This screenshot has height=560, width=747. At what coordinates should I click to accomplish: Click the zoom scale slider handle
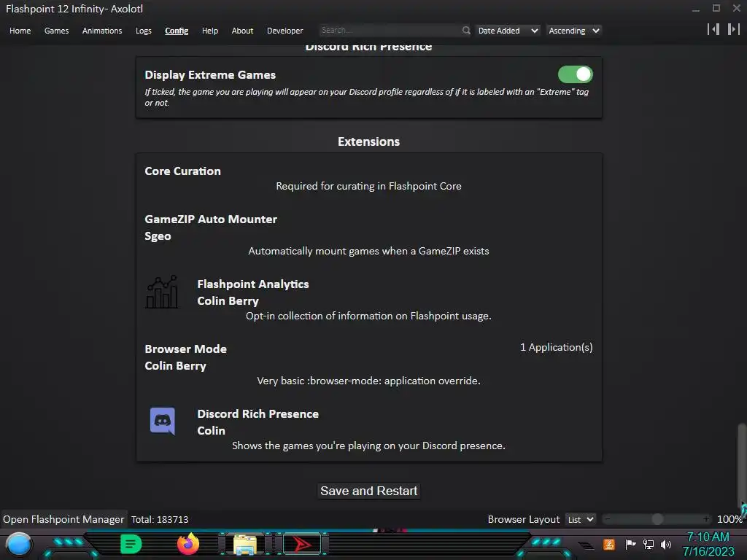[657, 519]
